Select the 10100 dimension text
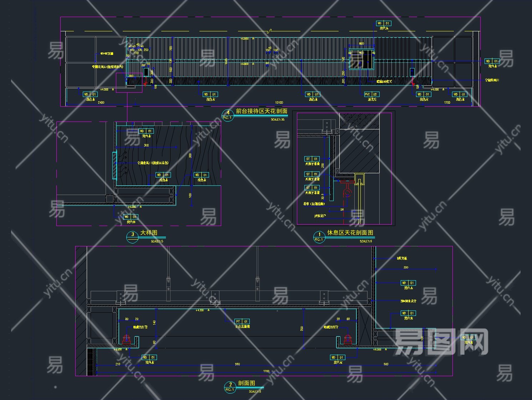The width and height of the screenshot is (532, 400). click(279, 103)
